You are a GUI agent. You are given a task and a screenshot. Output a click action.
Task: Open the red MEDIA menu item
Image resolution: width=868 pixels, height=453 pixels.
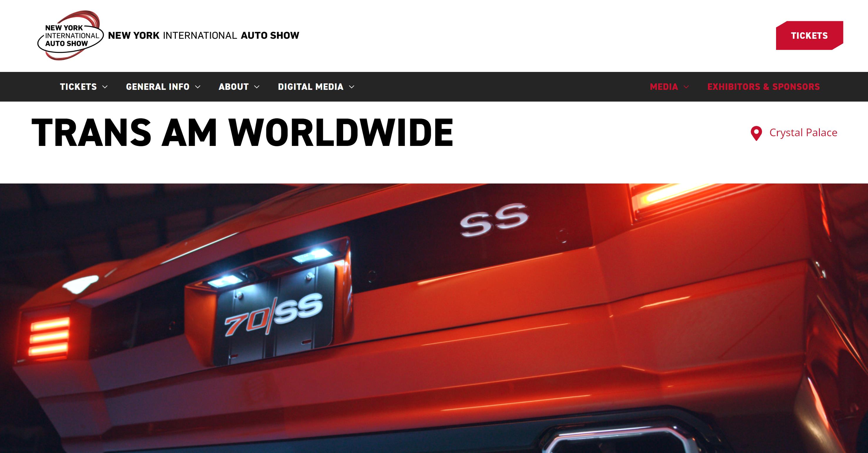[x=664, y=87]
